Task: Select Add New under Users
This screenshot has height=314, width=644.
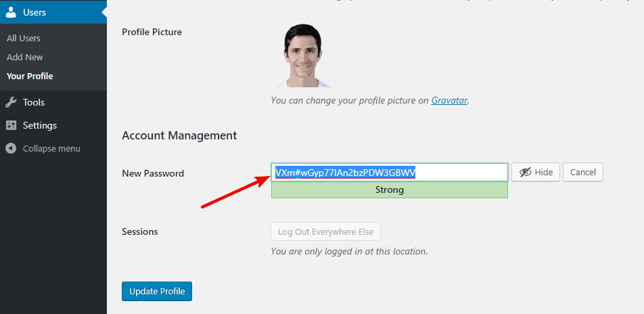Action: [x=24, y=57]
